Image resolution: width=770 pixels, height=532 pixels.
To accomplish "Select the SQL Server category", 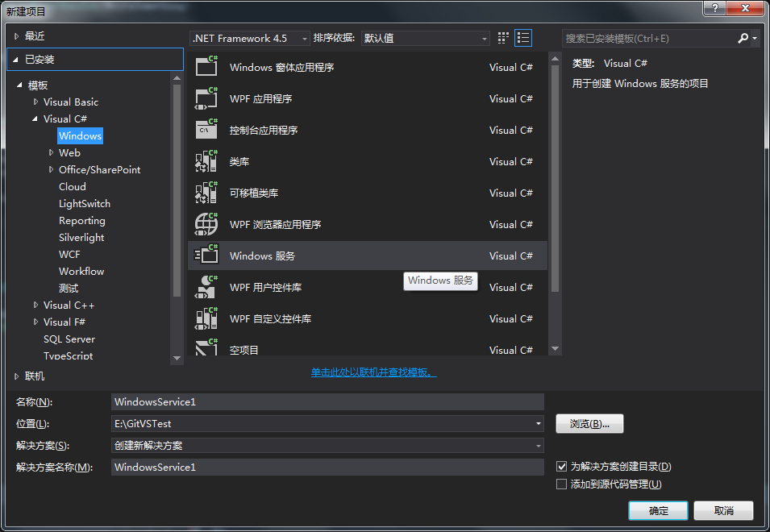I will click(69, 339).
